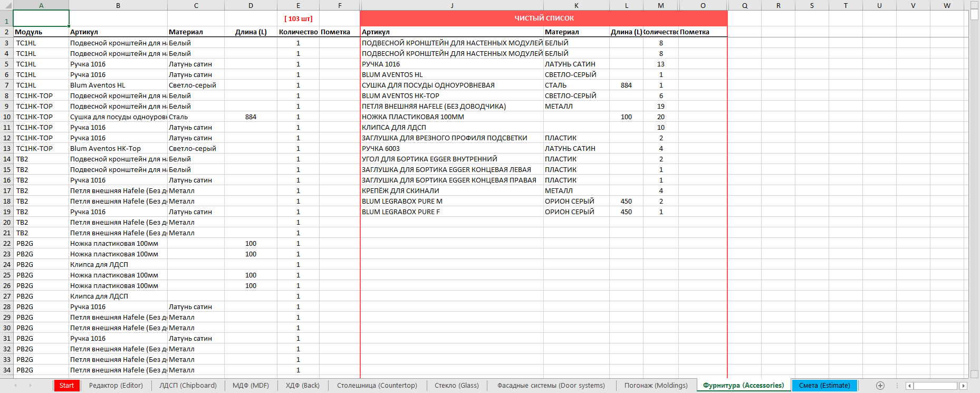
Task: Switch to Смета (Estimate) sheet tab
Action: [824, 386]
